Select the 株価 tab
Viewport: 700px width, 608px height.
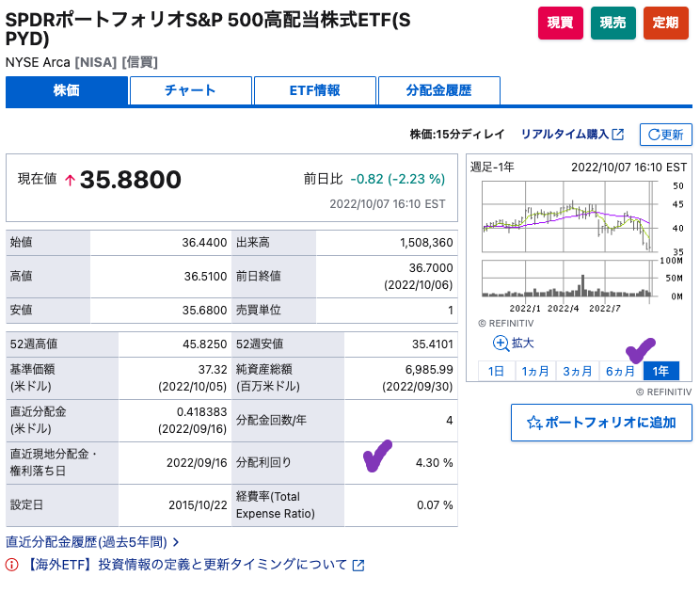coord(67,90)
